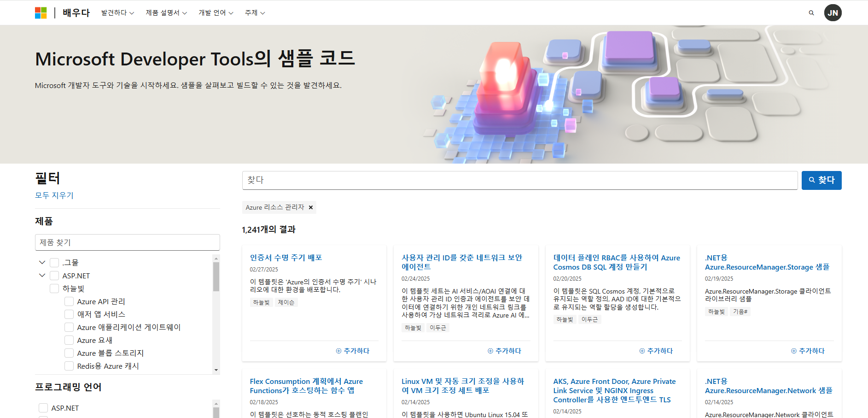Check Azure 애플리케이션 게이트웨이 checkbox
The image size is (868, 418).
pyautogui.click(x=69, y=327)
